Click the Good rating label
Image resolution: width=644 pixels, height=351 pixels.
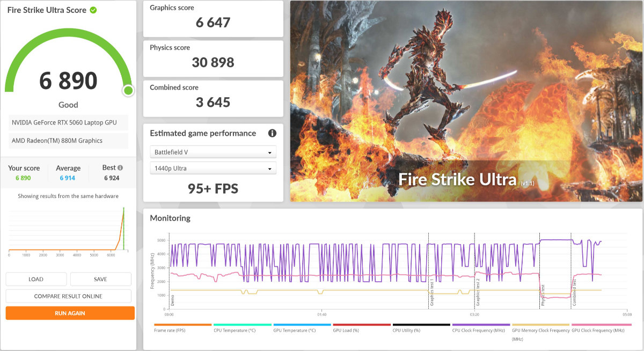[68, 105]
